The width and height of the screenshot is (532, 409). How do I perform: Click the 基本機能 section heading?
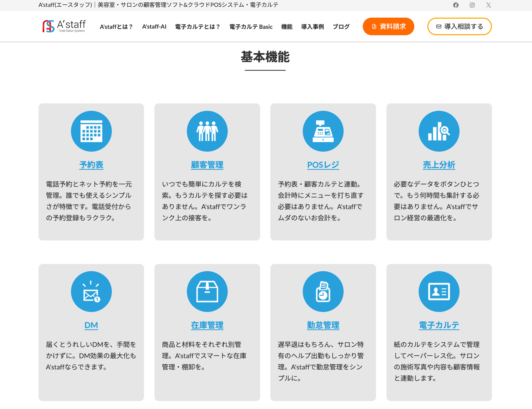[x=265, y=57]
